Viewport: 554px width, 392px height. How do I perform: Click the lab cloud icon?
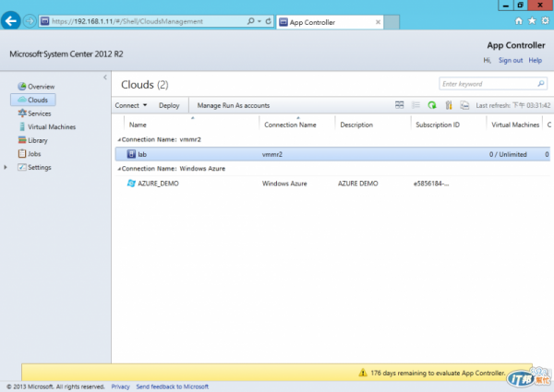131,154
